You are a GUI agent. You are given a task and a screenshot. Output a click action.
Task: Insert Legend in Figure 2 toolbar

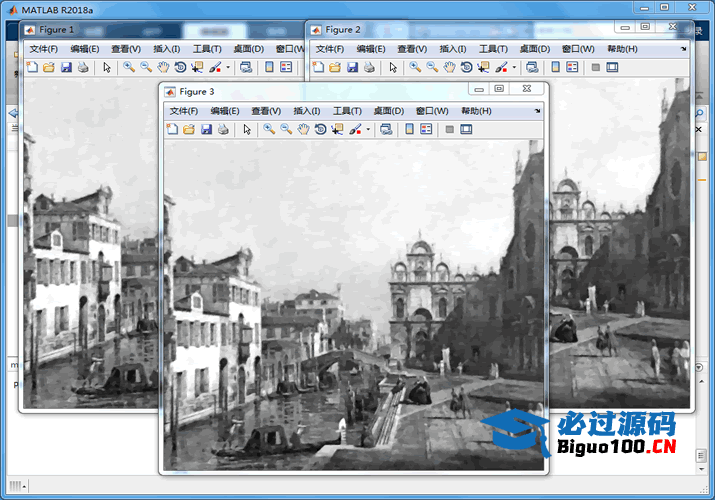click(572, 67)
